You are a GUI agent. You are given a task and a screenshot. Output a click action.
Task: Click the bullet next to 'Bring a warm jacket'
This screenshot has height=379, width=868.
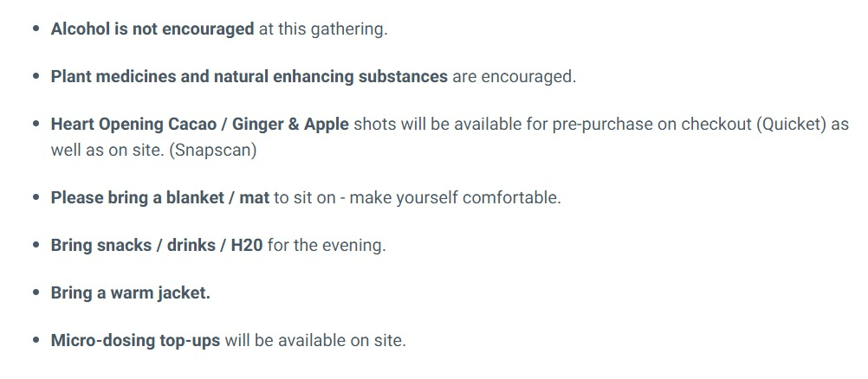tap(35, 293)
